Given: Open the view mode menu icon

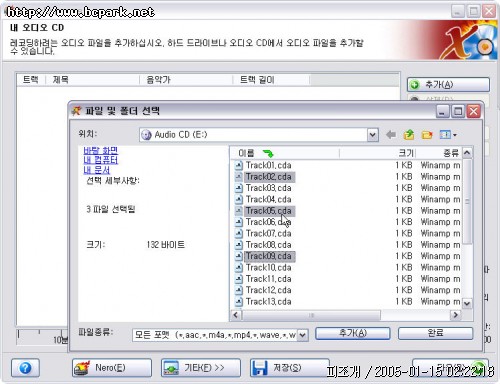Looking at the screenshot, I should (x=448, y=135).
